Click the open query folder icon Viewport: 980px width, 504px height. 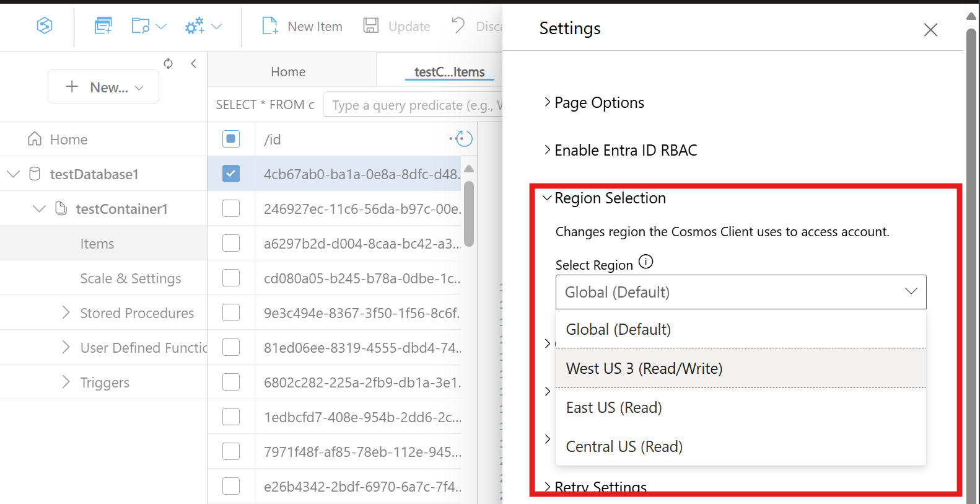[140, 26]
